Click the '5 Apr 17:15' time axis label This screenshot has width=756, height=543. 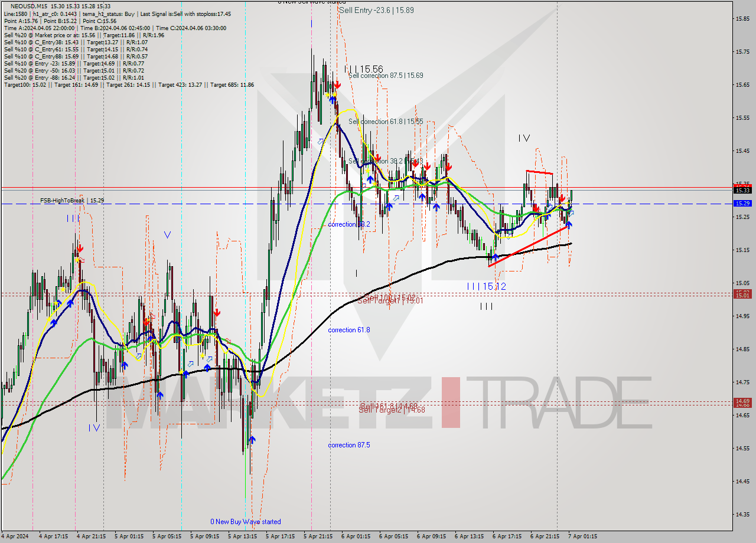(280, 537)
